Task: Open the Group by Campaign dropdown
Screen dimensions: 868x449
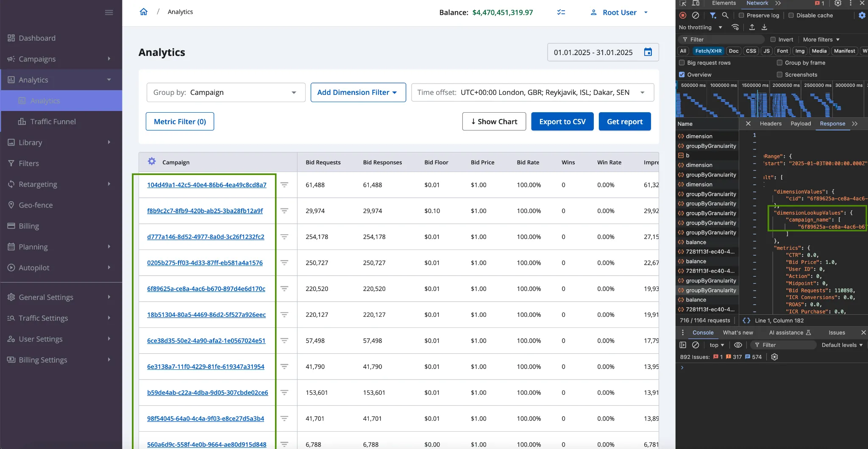Action: click(226, 92)
